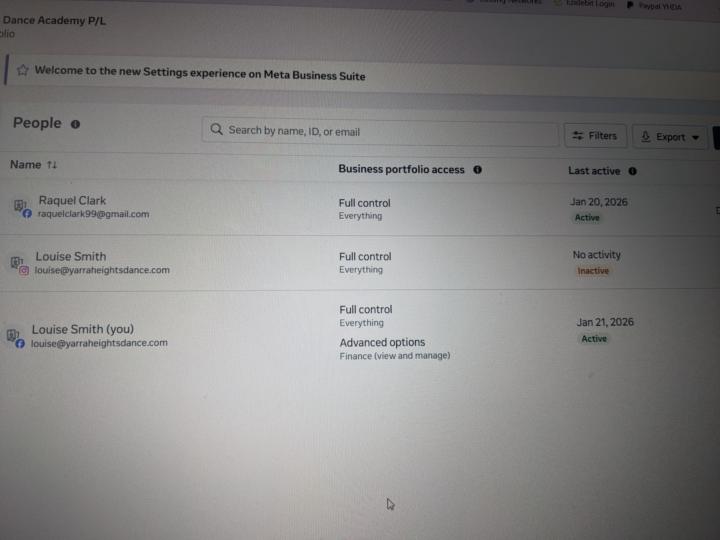Open the Export dropdown
This screenshot has width=720, height=540.
(670, 137)
